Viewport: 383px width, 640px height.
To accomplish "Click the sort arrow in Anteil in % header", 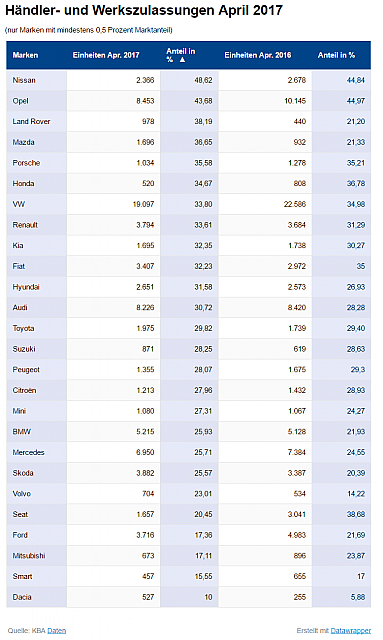I will pyautogui.click(x=182, y=60).
